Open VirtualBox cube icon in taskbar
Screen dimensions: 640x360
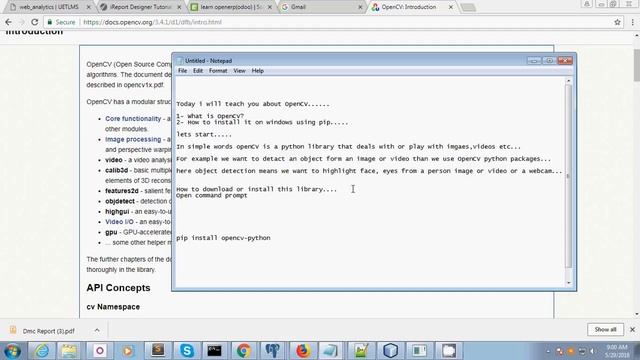[390, 351]
